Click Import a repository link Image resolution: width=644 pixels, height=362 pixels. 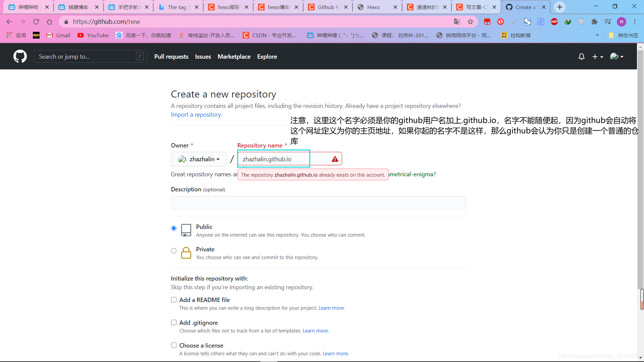tap(197, 115)
